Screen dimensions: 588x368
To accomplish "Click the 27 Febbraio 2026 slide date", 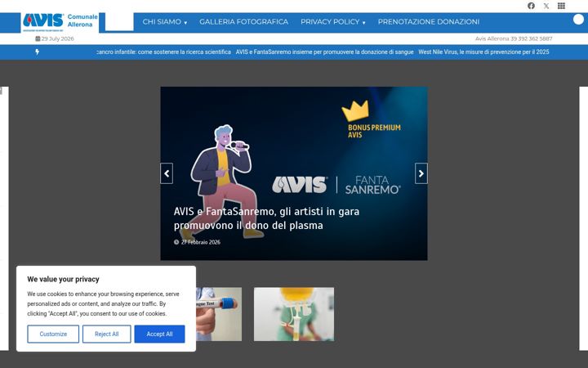I will pos(201,242).
